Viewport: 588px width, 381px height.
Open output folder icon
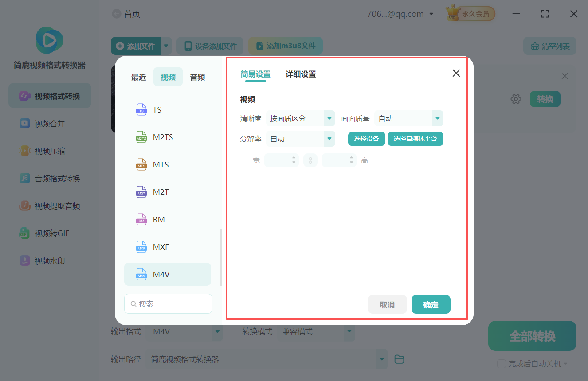(x=399, y=359)
